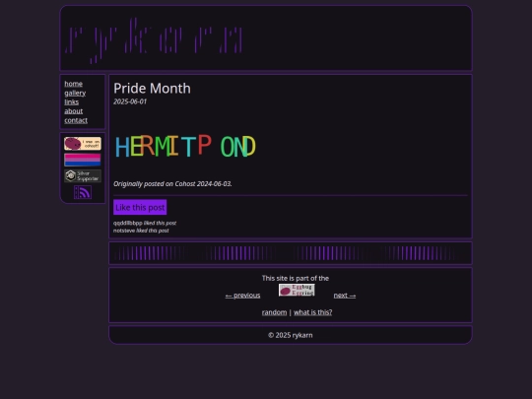This screenshot has width=532, height=399.
Task: Click 'Originally posted on Cohost 2024-06-03' text
Action: (172, 184)
